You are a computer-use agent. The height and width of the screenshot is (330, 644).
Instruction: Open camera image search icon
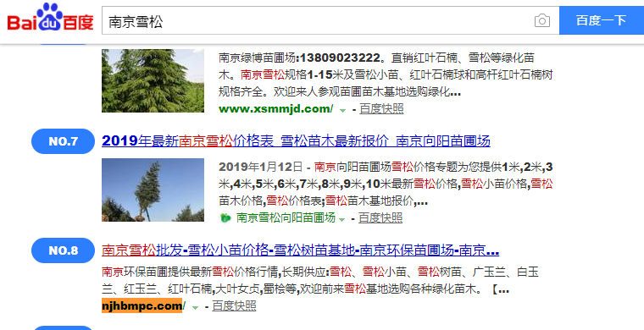point(542,20)
